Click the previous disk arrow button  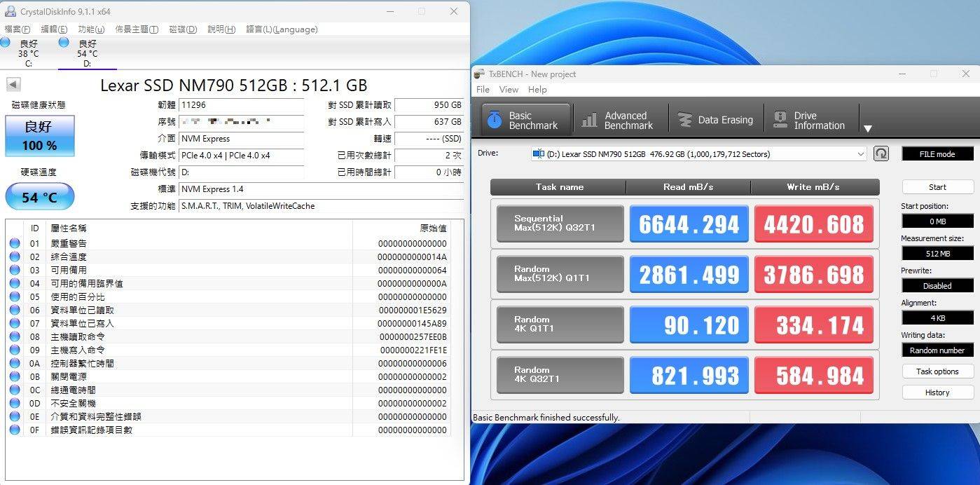13,85
